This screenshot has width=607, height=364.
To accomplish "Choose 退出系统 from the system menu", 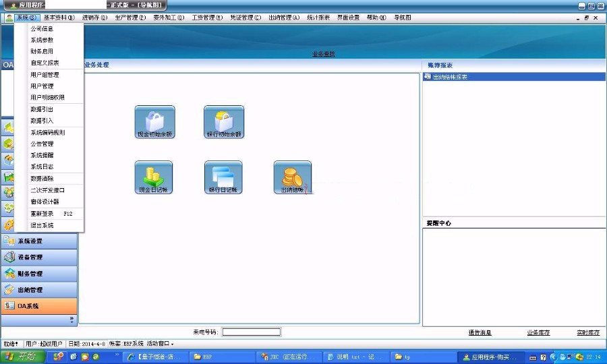I will pyautogui.click(x=49, y=225).
